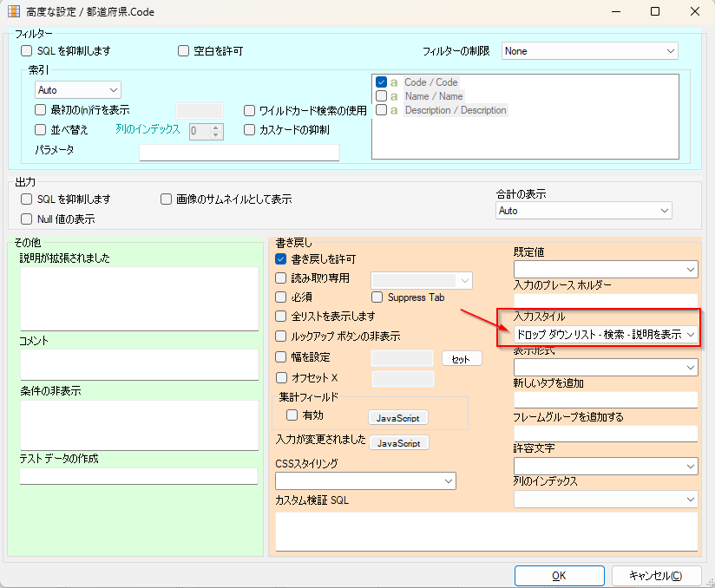Click the 説明が拡張されました text area
This screenshot has height=588, width=715.
139,298
